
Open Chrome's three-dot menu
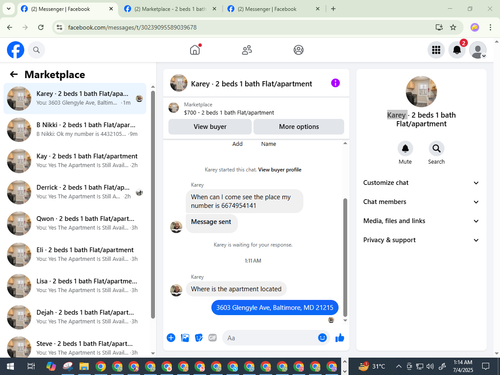point(490,27)
